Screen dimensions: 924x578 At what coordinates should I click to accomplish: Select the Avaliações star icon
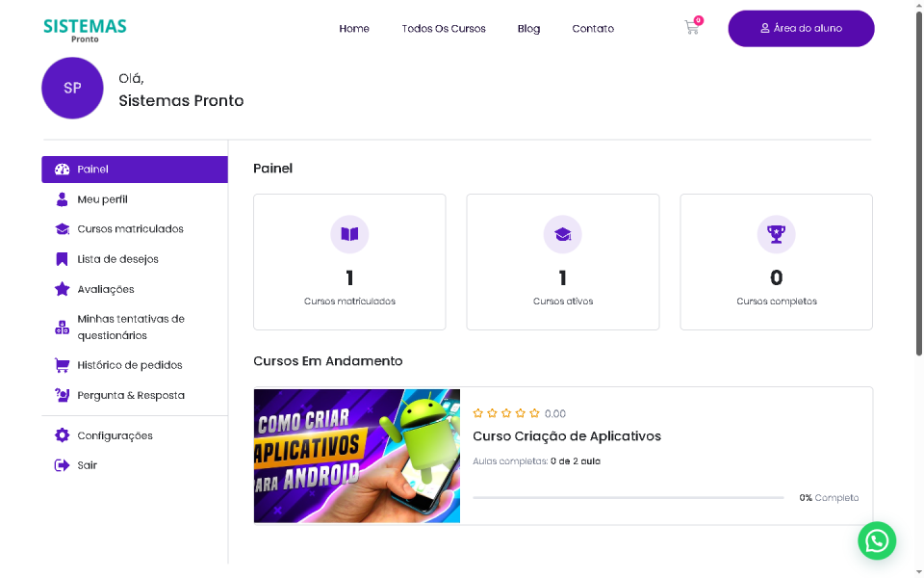click(x=64, y=288)
